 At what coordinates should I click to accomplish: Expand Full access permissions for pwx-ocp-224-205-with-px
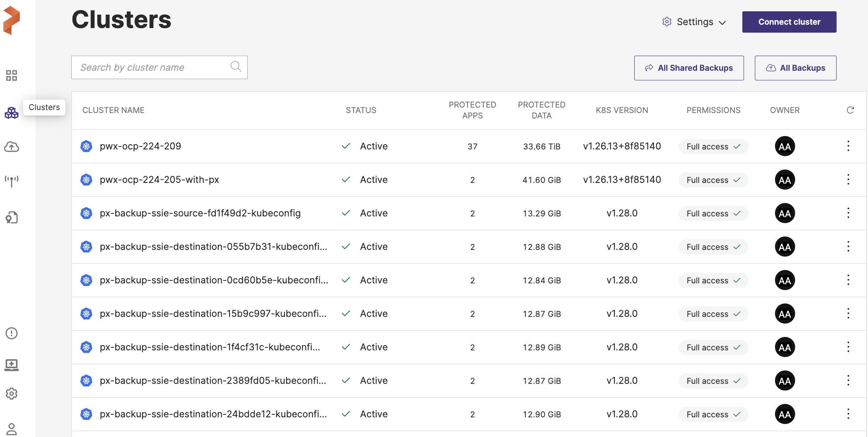click(x=713, y=180)
